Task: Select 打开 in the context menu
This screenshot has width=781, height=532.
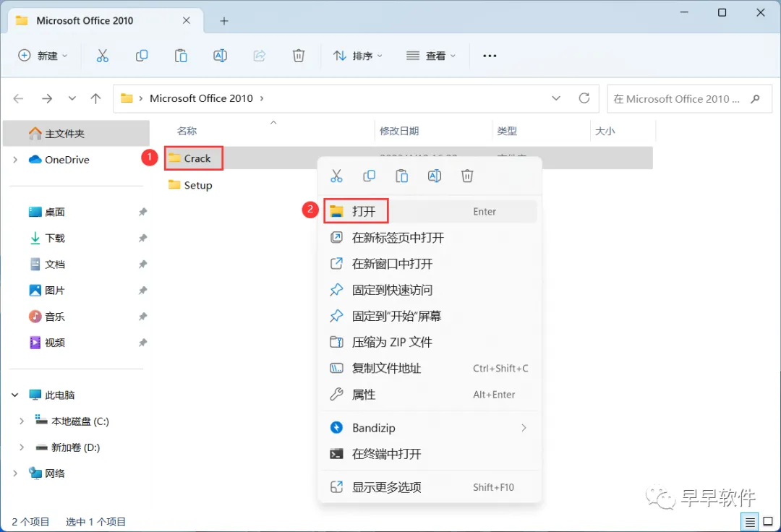Action: click(x=430, y=212)
